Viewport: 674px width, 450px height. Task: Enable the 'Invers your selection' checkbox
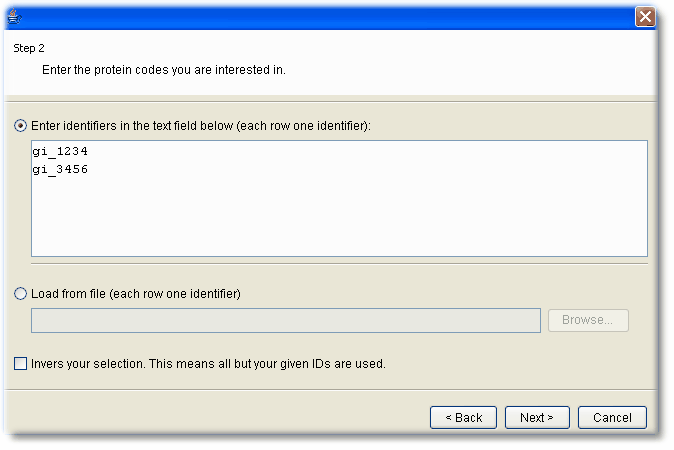click(20, 364)
